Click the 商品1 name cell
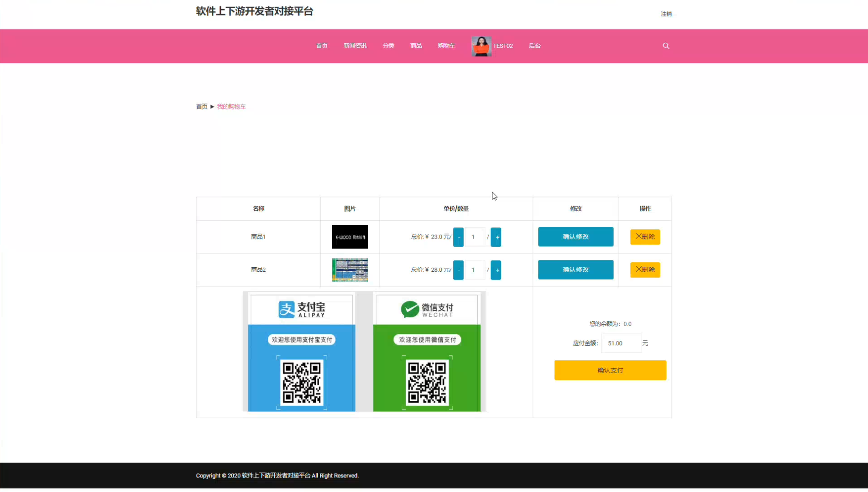The image size is (868, 492). (258, 237)
